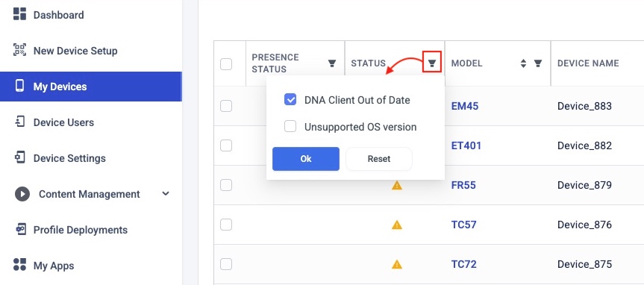
Task: Click the Device Users icon
Action: [x=19, y=122]
